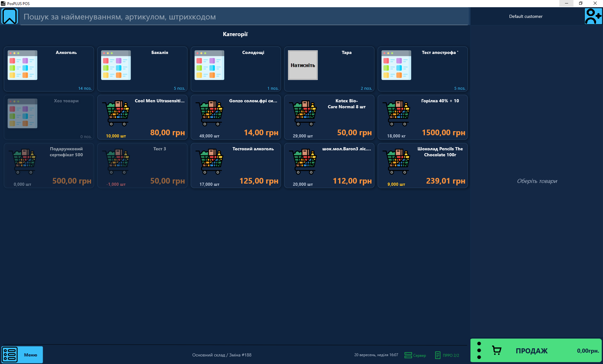Click the date 20 вересень, неділя 16:07
This screenshot has width=603, height=364.
[x=376, y=355]
